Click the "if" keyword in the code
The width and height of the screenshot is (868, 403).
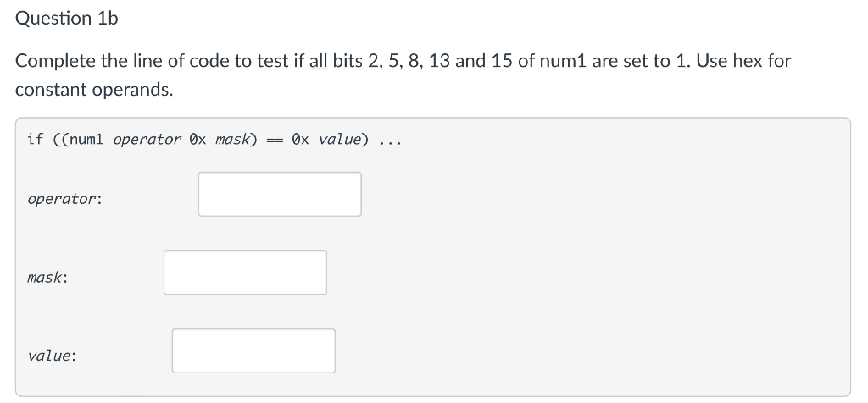point(35,140)
